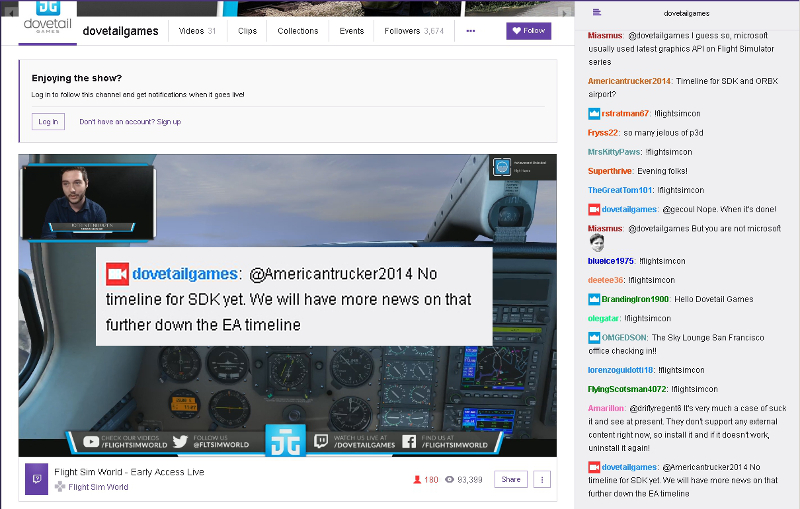Click the live viewer count icon
This screenshot has width=800, height=509.
417,479
